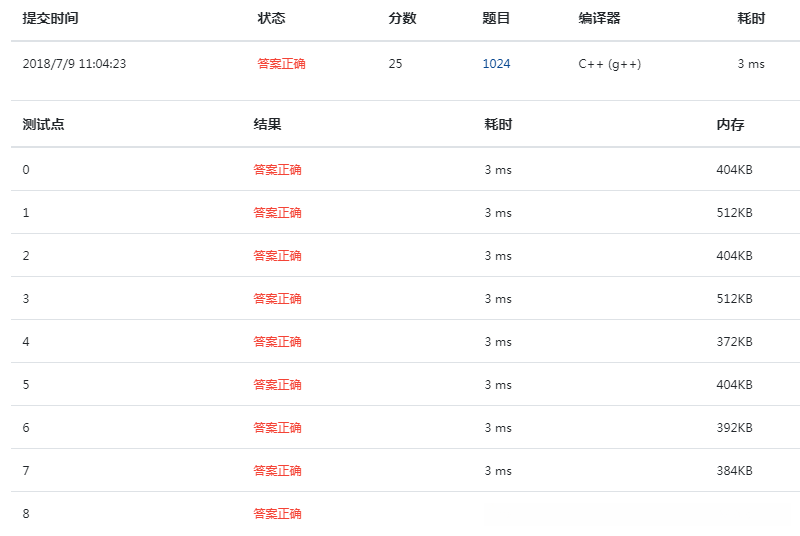Click 答案正确 result for test point 3

click(x=277, y=299)
